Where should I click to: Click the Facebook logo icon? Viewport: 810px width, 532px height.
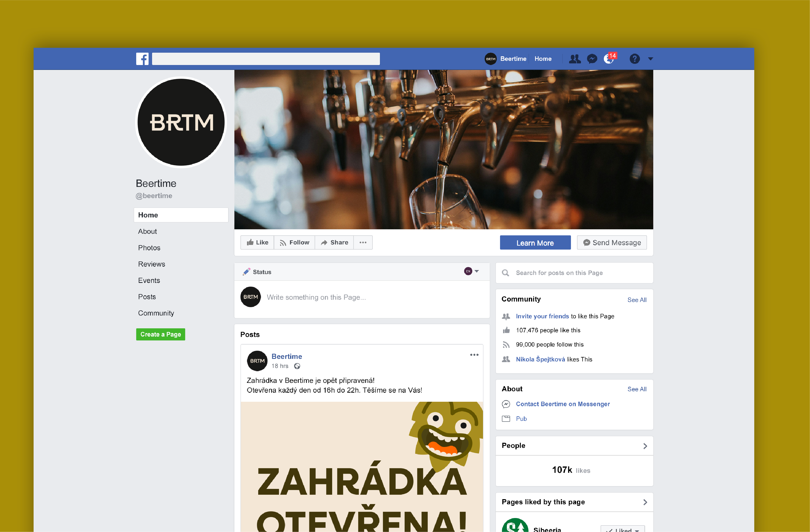click(142, 59)
